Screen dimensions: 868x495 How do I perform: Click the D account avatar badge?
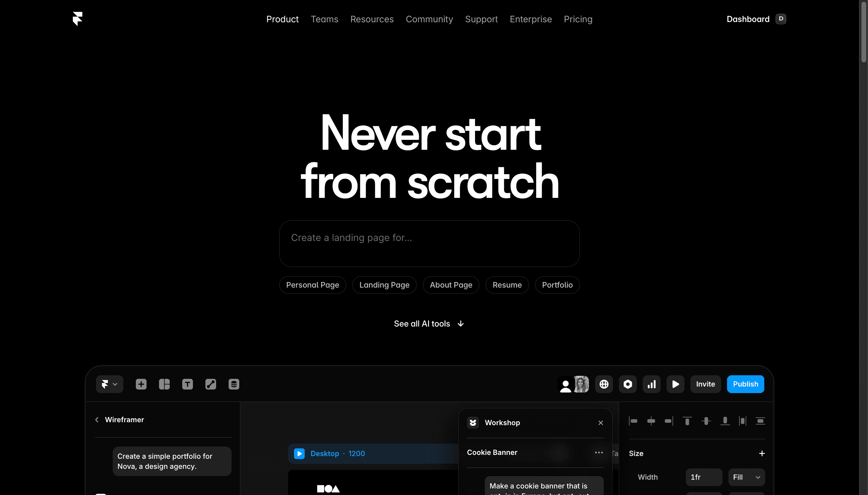pos(781,19)
